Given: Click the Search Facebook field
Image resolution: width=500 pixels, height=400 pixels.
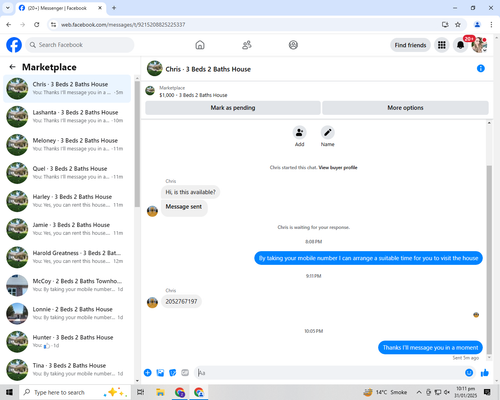Looking at the screenshot, I should click(x=80, y=45).
